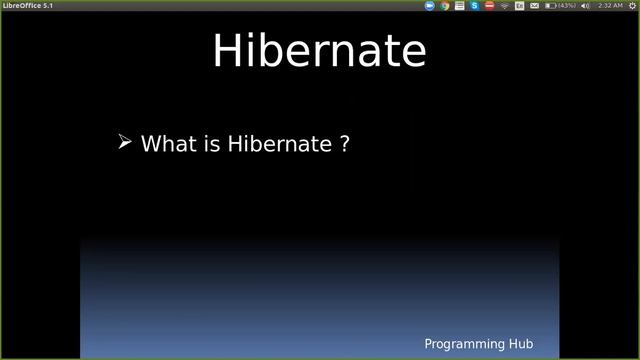Click the sound volume indicator
Image resolution: width=640 pixels, height=360 pixels.
585,6
